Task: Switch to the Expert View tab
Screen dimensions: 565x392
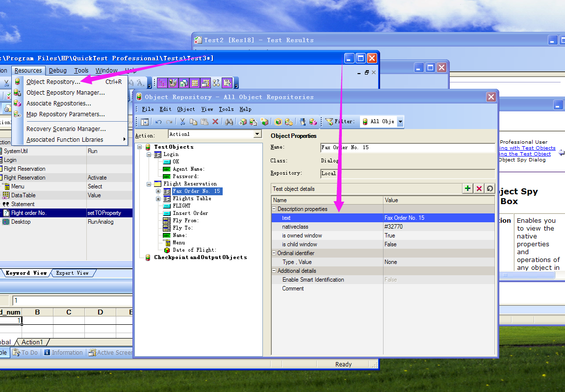Action: click(x=72, y=273)
